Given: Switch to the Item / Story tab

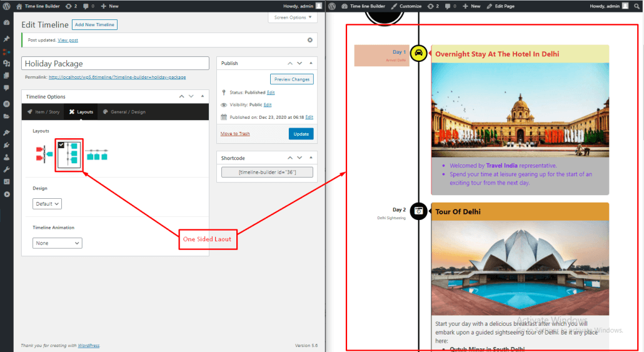Looking at the screenshot, I should (43, 112).
